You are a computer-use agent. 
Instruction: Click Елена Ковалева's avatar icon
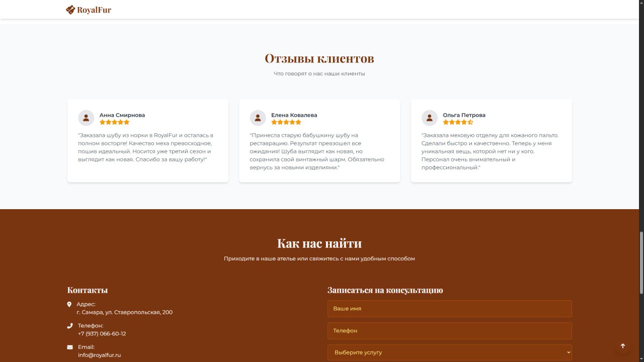[x=258, y=118]
